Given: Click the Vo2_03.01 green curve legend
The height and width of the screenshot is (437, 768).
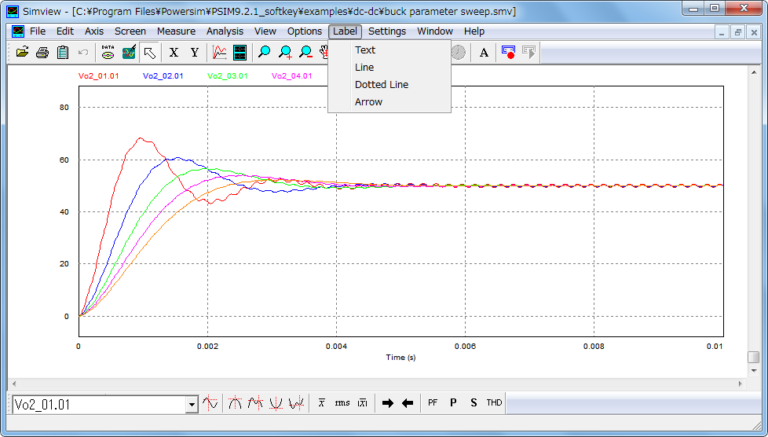Looking at the screenshot, I should click(x=226, y=75).
